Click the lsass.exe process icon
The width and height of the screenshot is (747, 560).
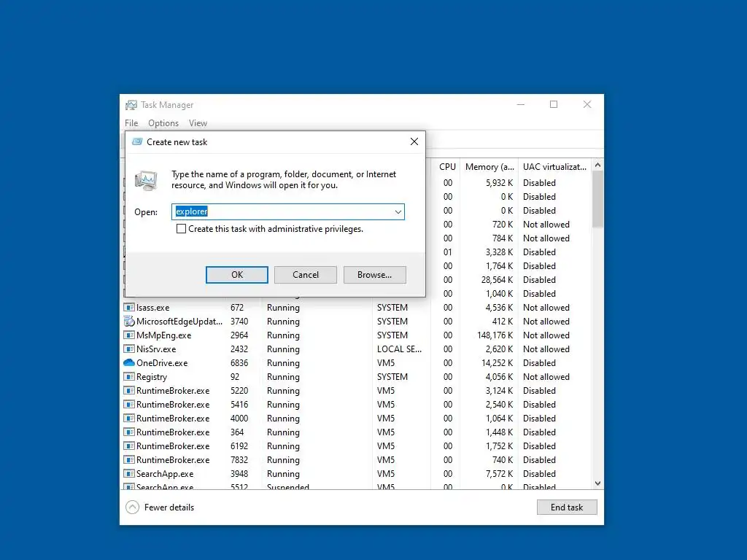point(129,308)
